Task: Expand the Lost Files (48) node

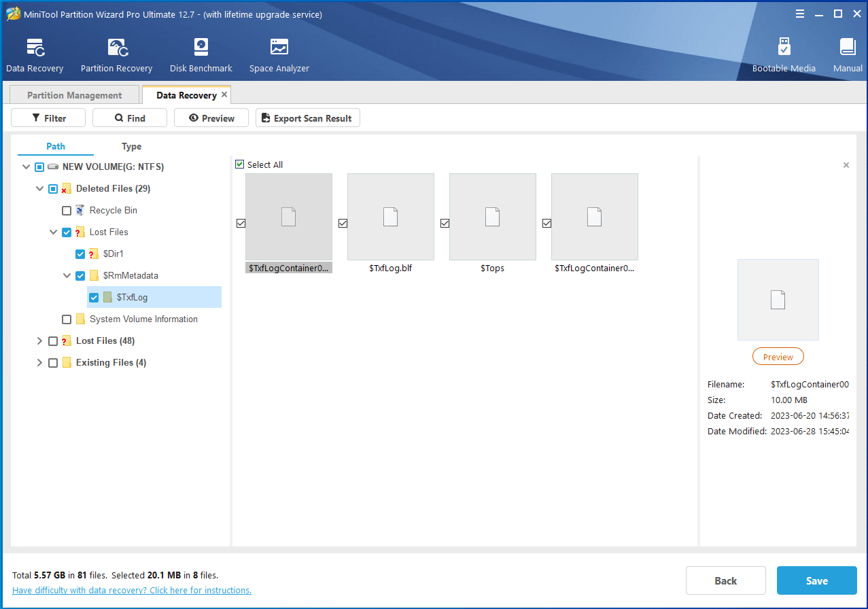Action: click(39, 341)
